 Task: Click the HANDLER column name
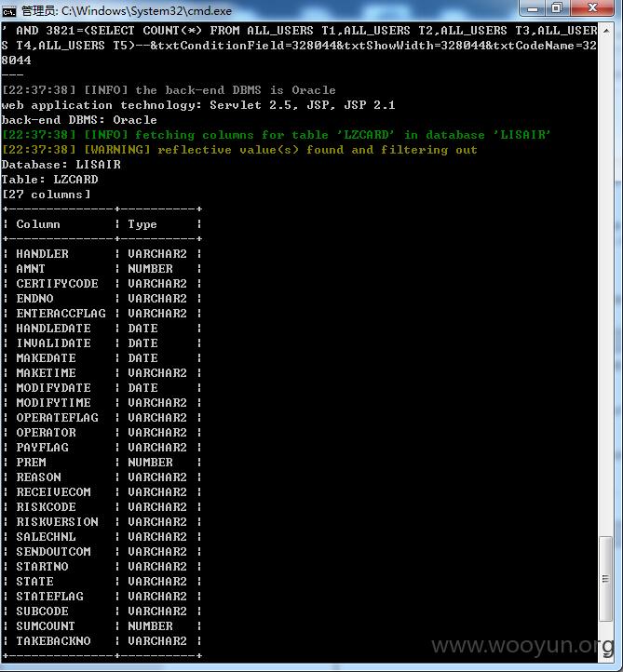click(42, 254)
